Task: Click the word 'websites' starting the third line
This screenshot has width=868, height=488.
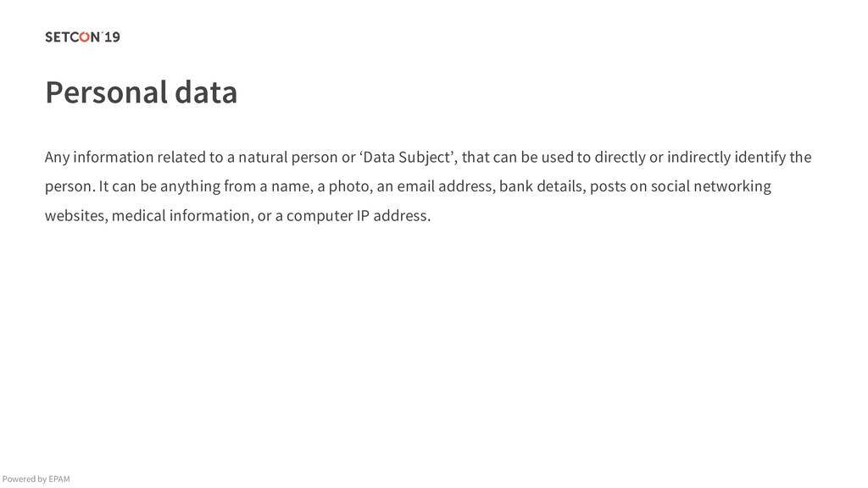Action: 75,216
